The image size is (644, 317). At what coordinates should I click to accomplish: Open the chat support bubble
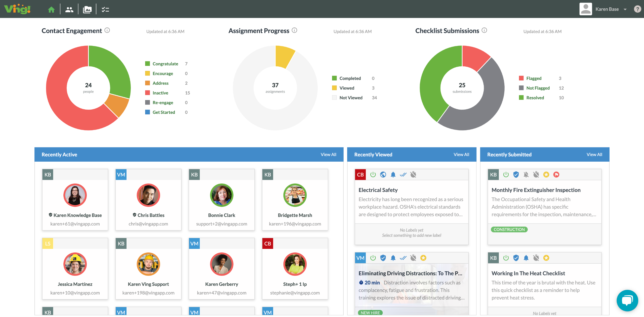coord(627,300)
